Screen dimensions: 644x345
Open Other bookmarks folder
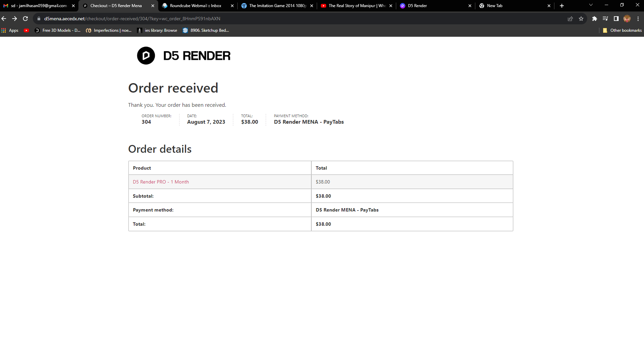coord(622,30)
